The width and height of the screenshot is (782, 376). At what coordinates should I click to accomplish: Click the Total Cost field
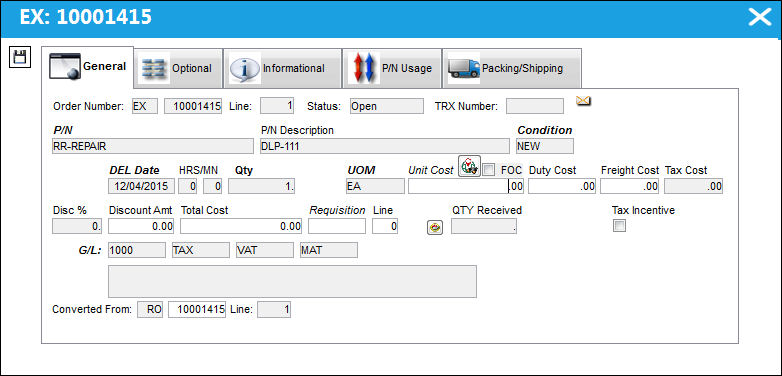pos(241,226)
